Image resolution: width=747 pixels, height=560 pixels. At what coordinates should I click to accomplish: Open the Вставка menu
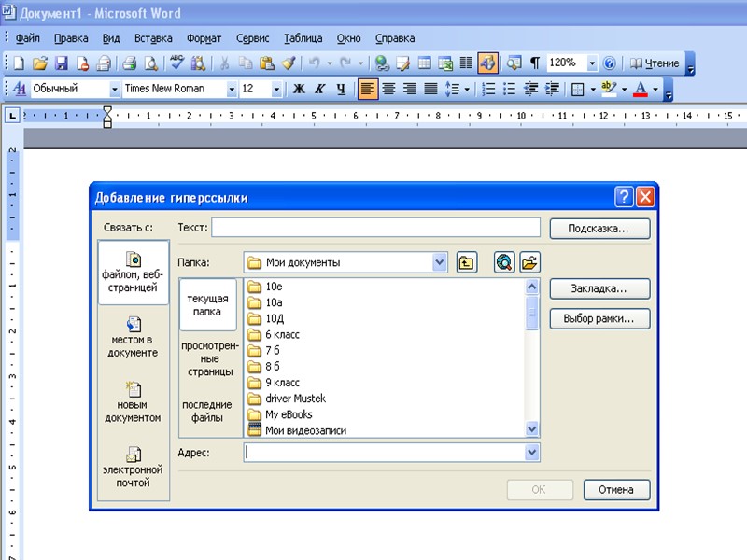(153, 38)
